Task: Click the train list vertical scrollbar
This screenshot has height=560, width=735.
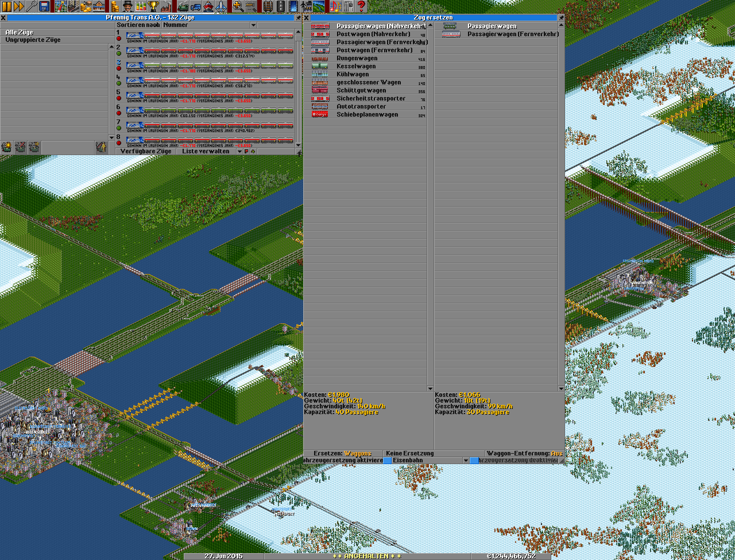Action: (x=298, y=86)
